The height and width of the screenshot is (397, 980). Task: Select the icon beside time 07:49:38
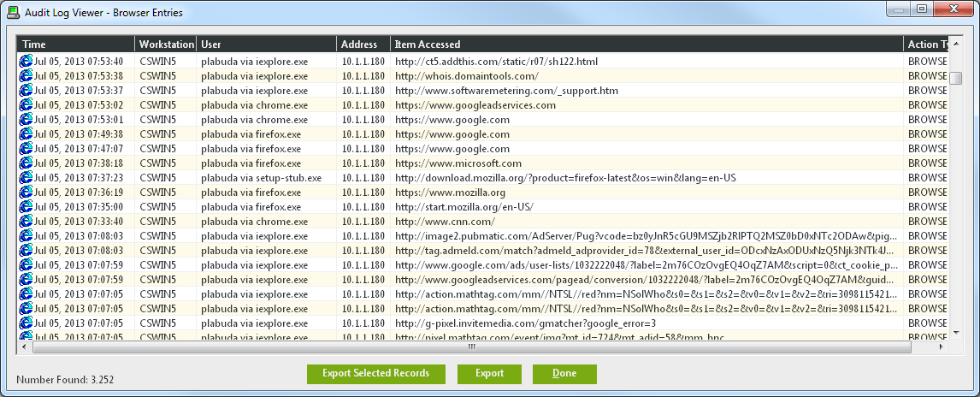(x=26, y=133)
